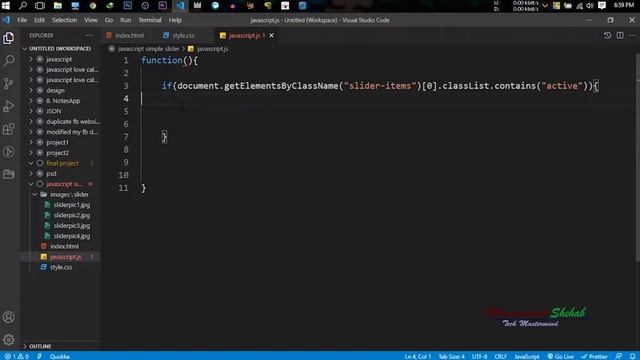Click the UTF-8 encoding status item
This screenshot has width=640, height=360.
click(480, 356)
